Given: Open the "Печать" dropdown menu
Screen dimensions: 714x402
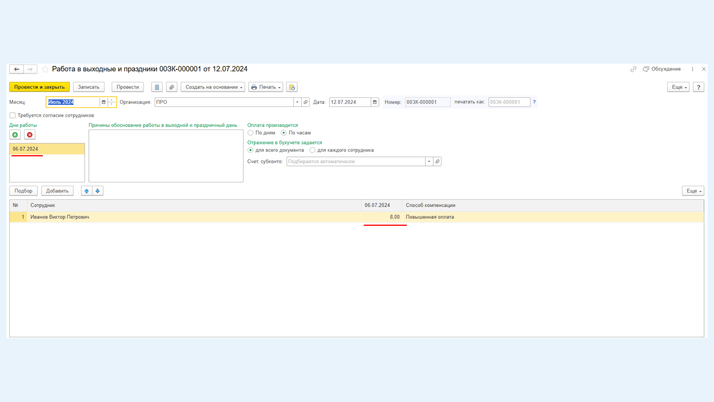Looking at the screenshot, I should pos(265,87).
